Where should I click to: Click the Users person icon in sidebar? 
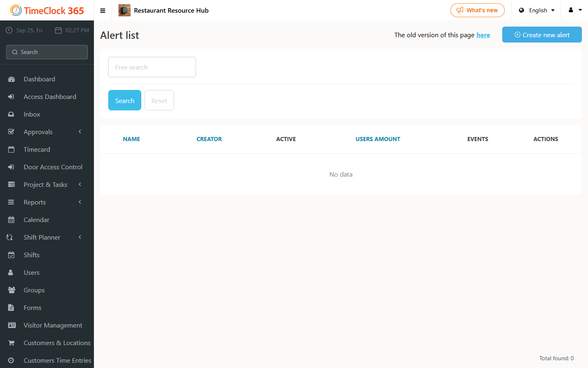pyautogui.click(x=11, y=272)
